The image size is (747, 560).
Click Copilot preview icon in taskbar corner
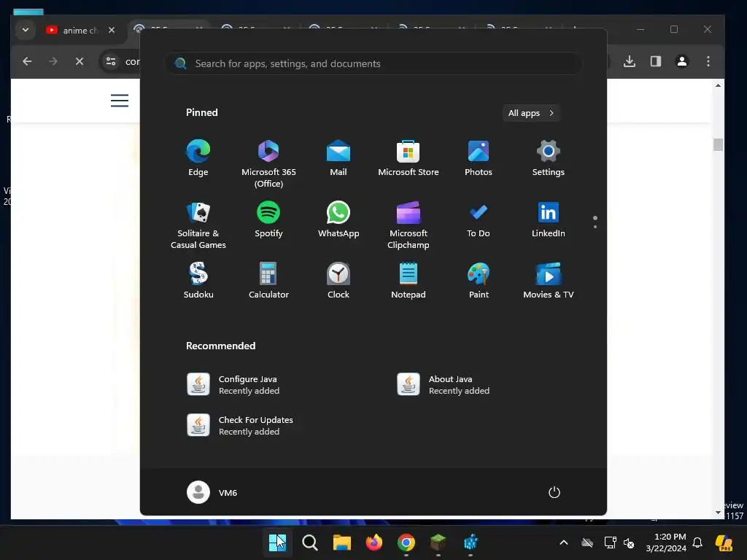[x=724, y=542]
